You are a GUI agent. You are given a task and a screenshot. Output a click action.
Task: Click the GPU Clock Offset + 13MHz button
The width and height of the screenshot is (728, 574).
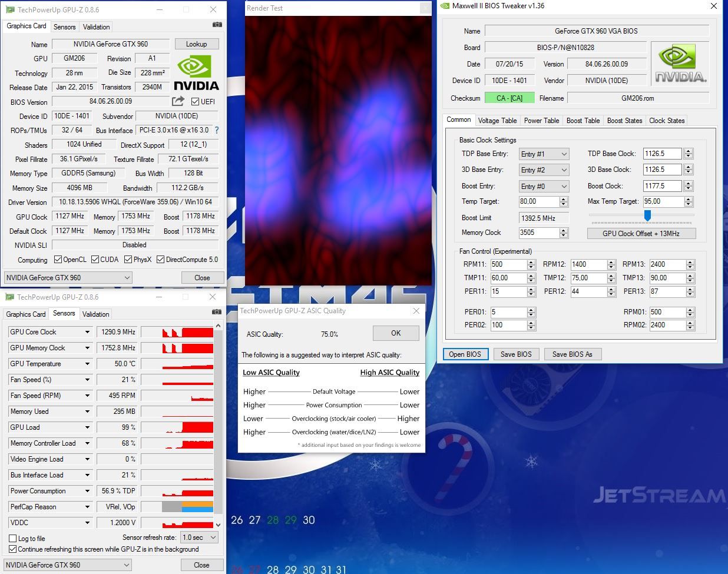tap(641, 233)
